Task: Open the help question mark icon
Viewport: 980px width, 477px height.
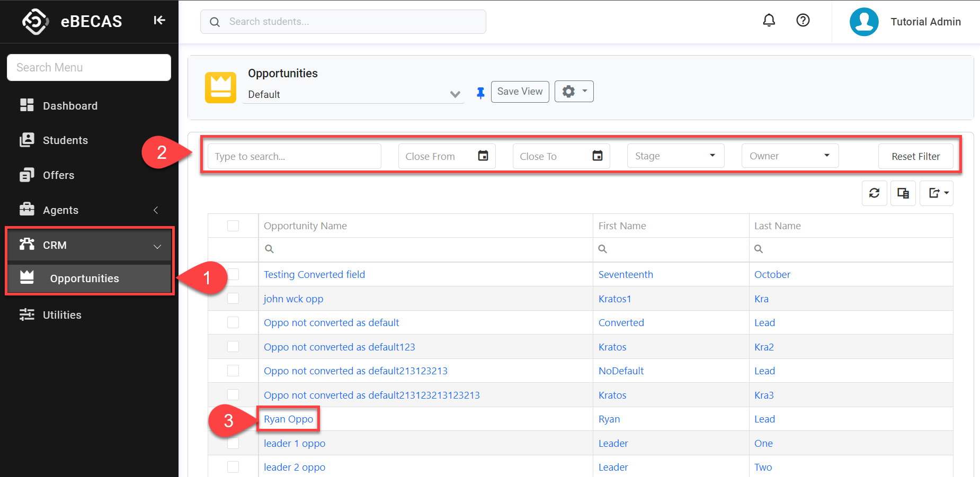Action: pyautogui.click(x=803, y=20)
